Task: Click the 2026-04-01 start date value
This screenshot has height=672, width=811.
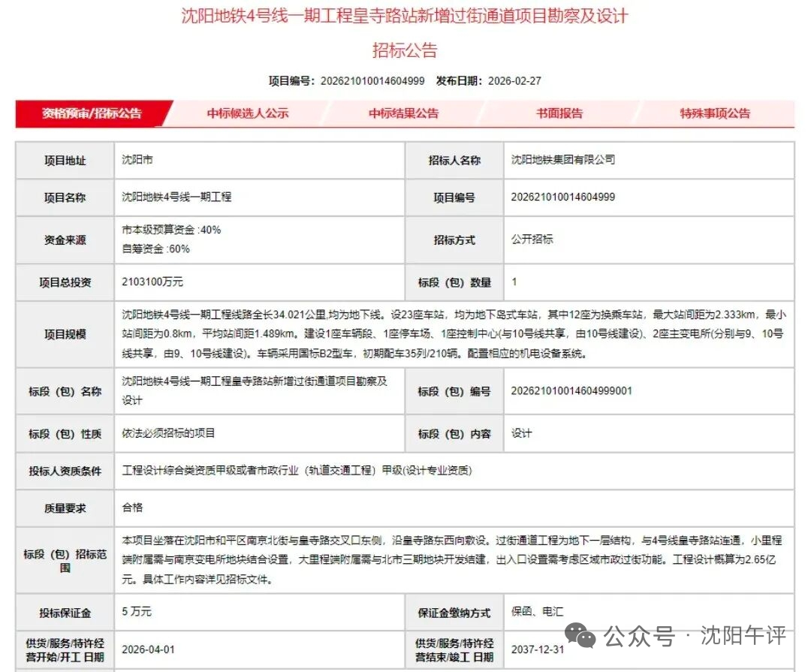Action: 148,649
